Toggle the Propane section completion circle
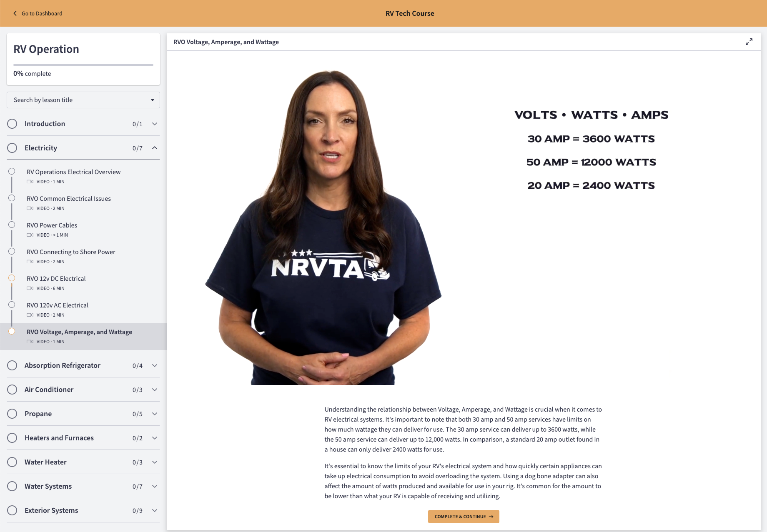Screen dimensions: 767x532 pyautogui.click(x=12, y=414)
